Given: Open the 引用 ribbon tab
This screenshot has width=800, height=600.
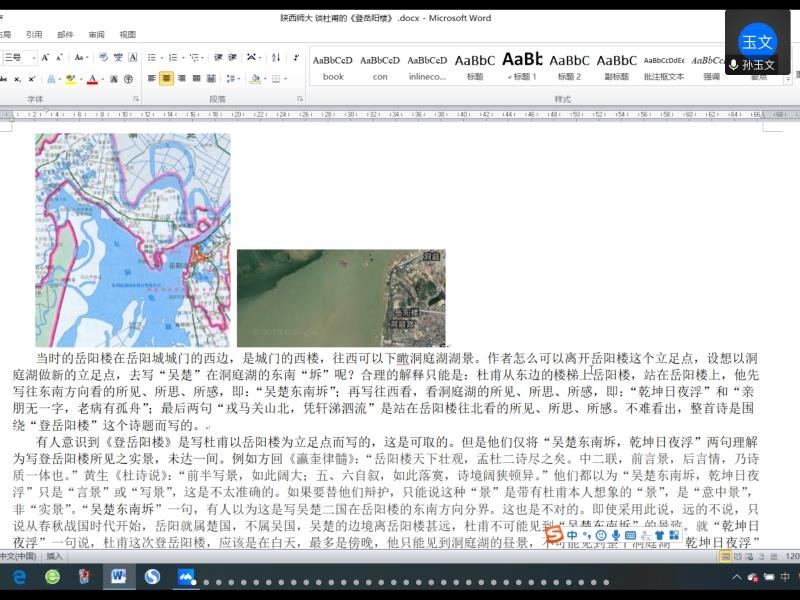Looking at the screenshot, I should click(34, 34).
